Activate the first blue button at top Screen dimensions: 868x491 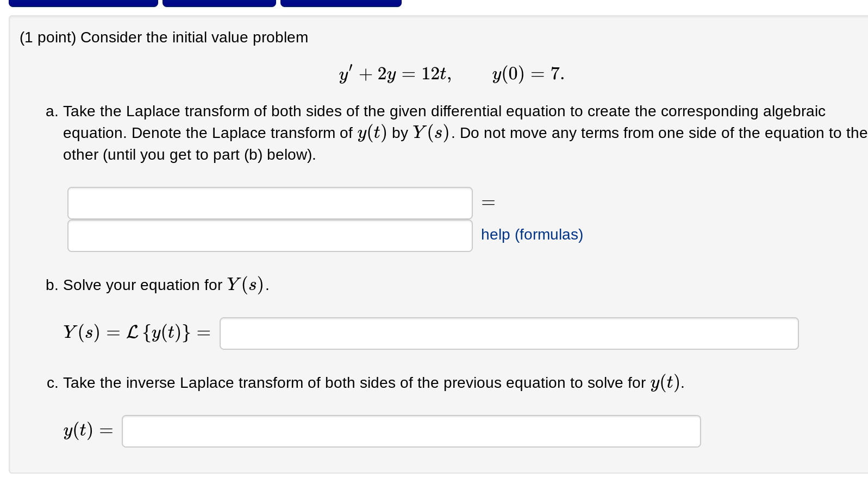[x=83, y=3]
